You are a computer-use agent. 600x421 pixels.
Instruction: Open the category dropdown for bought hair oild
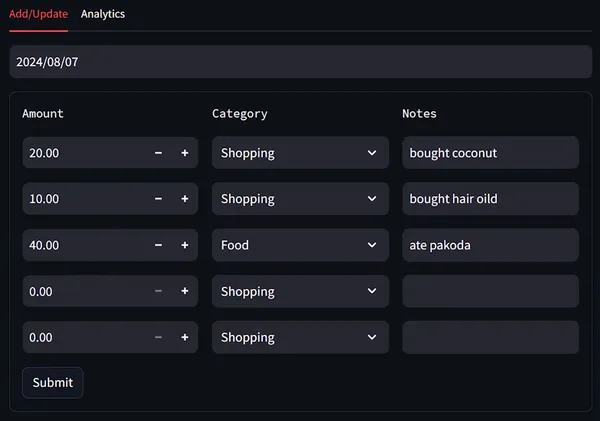(300, 199)
